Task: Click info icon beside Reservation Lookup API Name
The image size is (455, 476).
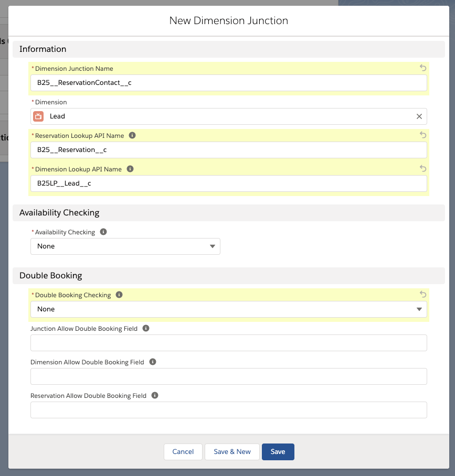Action: click(x=132, y=135)
